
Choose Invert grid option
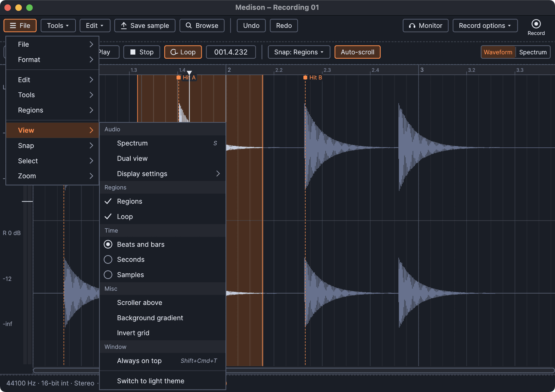(x=162, y=333)
